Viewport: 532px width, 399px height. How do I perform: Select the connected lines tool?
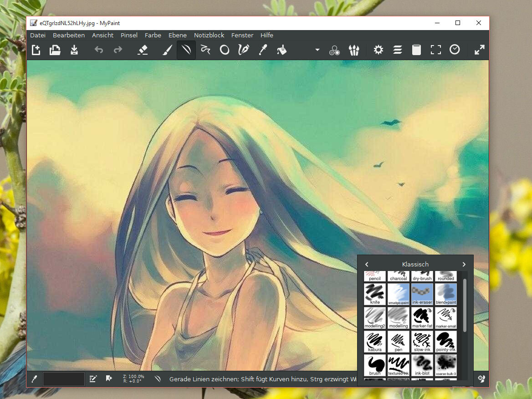pyautogui.click(x=205, y=50)
